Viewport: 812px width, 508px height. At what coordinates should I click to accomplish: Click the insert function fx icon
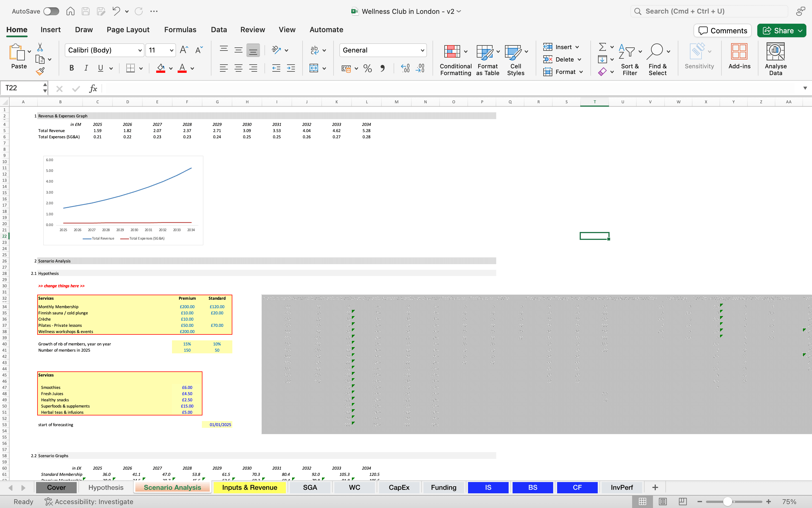[93, 88]
